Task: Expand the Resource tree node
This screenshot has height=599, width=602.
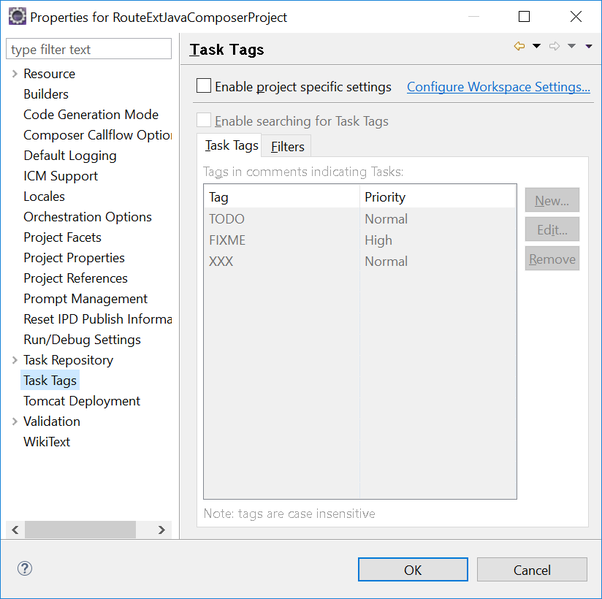Action: click(15, 73)
